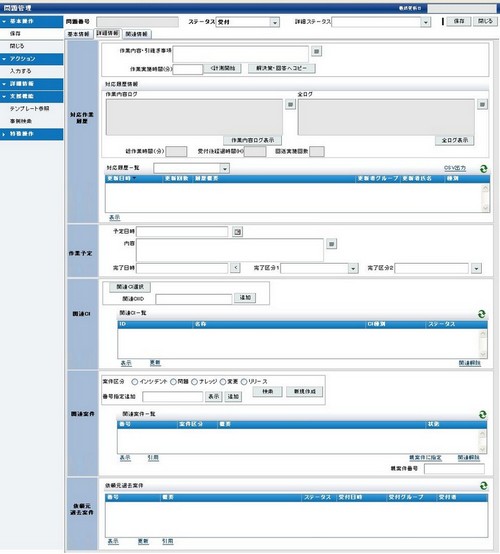
Task: Open editor icon beside 作業内容・引継ぎ事項 field
Action: click(317, 52)
